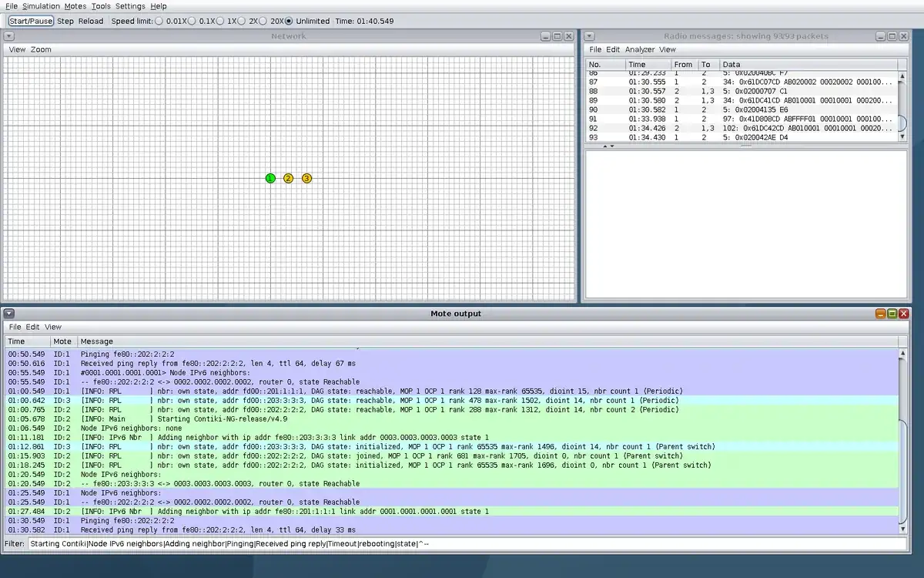Set speed limit to 1X

[220, 21]
